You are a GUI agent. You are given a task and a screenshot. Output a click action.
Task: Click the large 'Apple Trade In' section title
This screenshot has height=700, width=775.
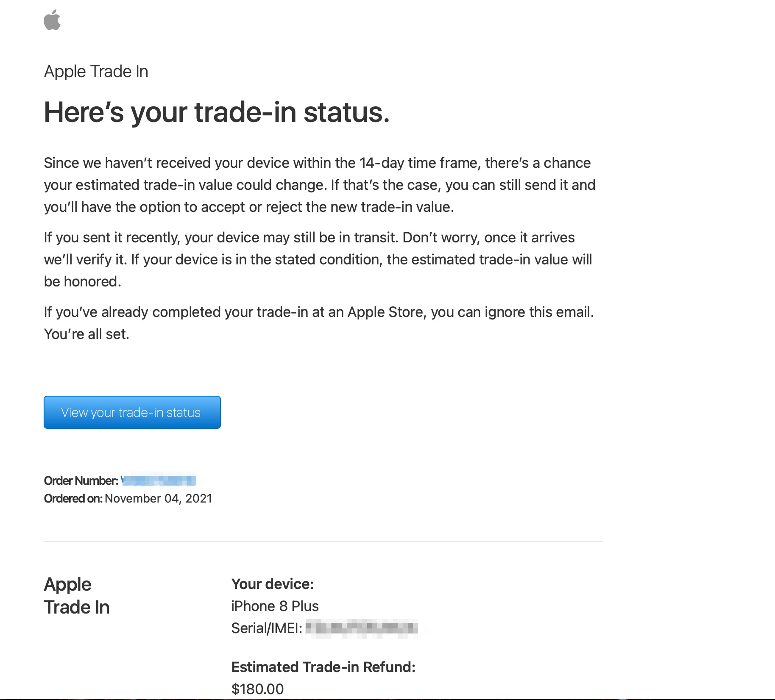[x=77, y=596]
